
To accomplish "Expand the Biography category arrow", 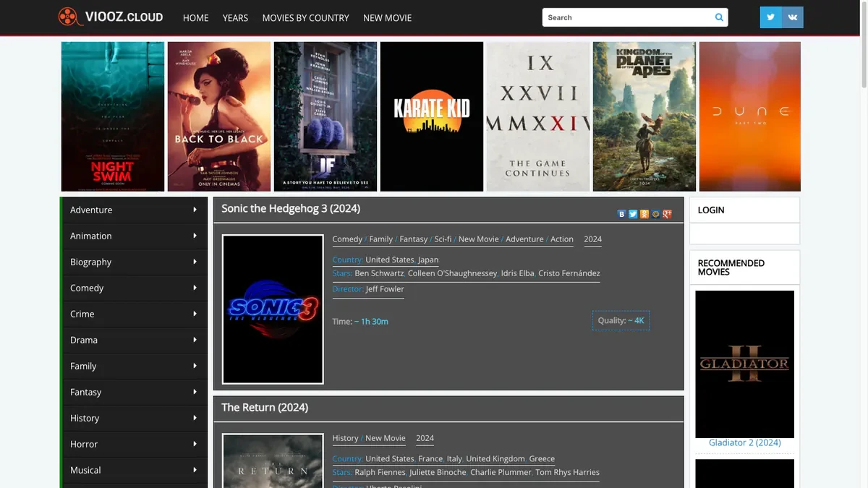I will click(195, 262).
